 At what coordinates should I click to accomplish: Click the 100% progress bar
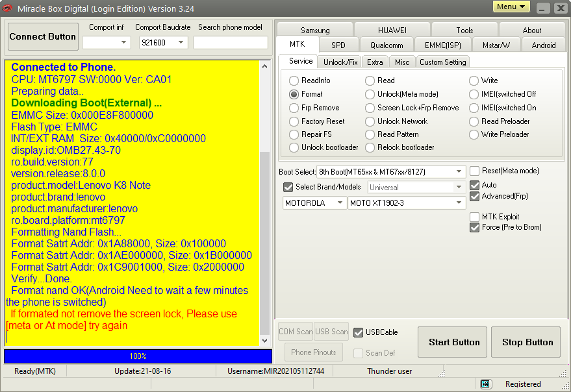click(x=138, y=356)
